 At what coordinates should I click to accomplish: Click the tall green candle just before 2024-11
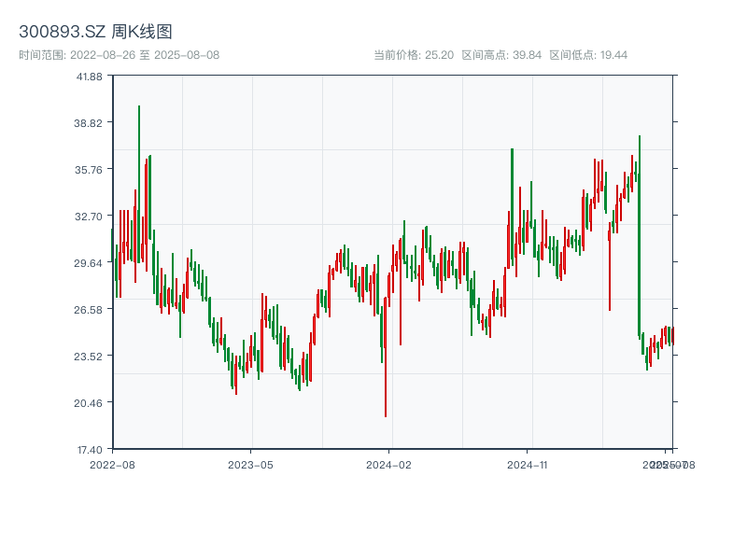(x=512, y=207)
